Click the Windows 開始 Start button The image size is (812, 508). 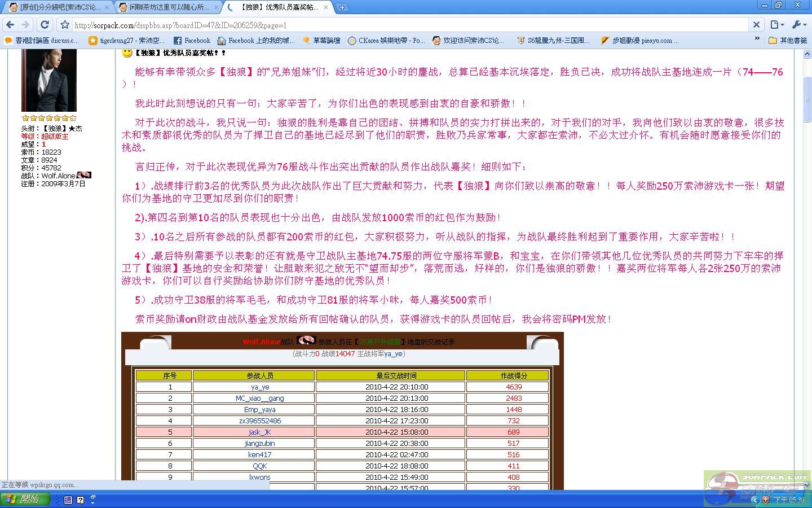click(x=25, y=500)
